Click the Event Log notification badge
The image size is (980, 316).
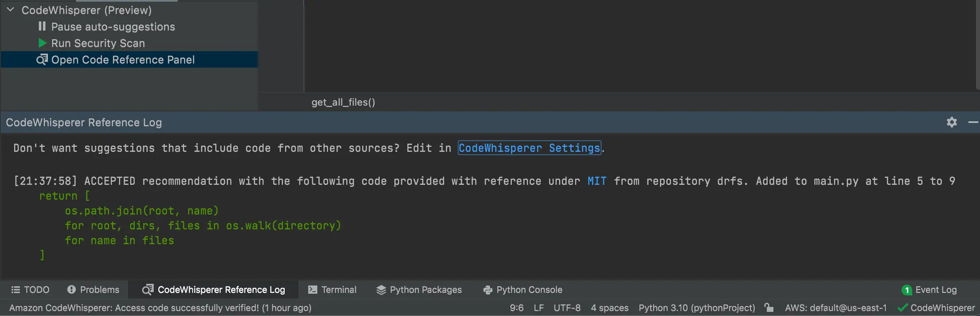907,290
